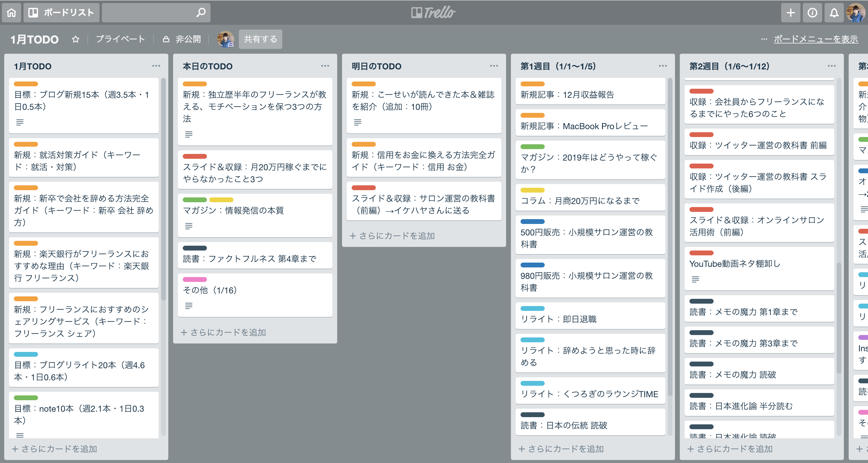This screenshot has width=868, height=463.
Task: Open the information icon
Action: tap(812, 12)
